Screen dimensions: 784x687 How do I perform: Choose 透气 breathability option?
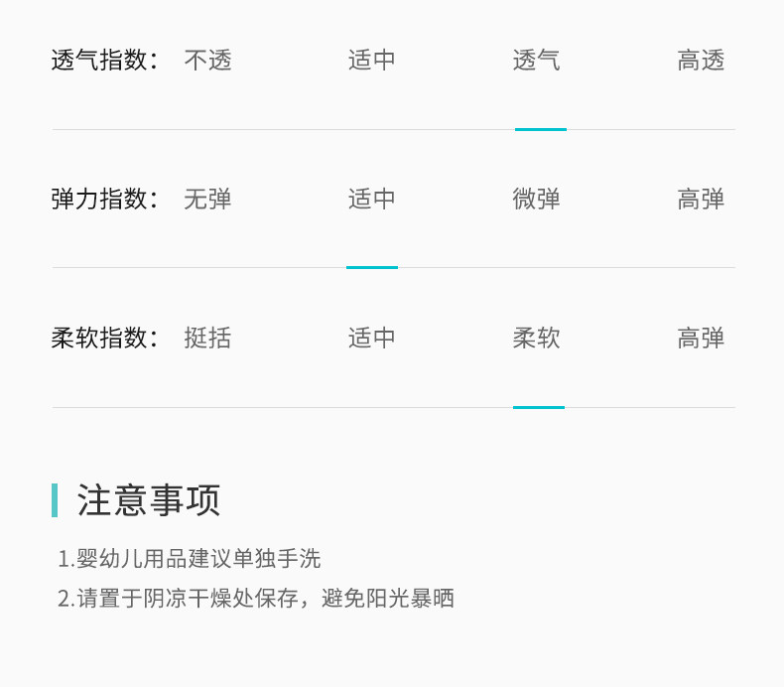(x=537, y=61)
